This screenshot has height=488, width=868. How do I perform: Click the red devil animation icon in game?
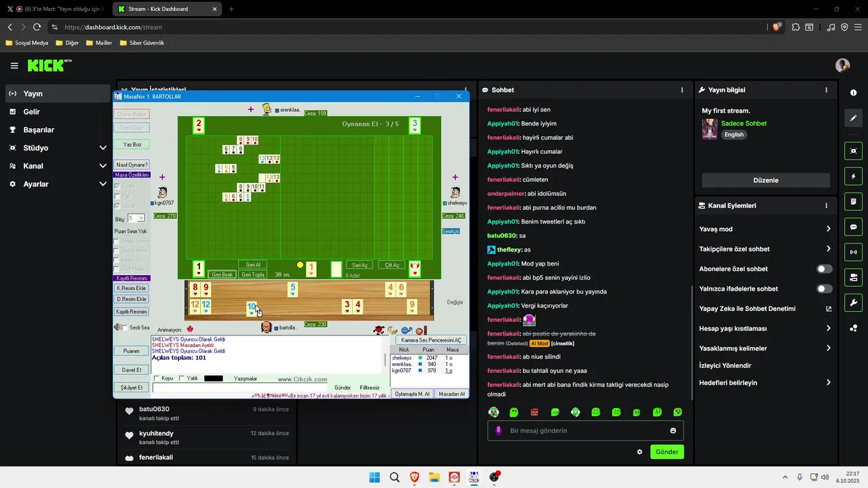(378, 330)
